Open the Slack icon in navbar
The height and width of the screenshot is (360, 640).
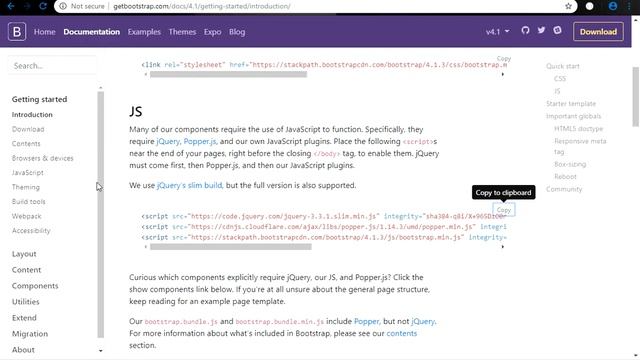[x=557, y=30]
